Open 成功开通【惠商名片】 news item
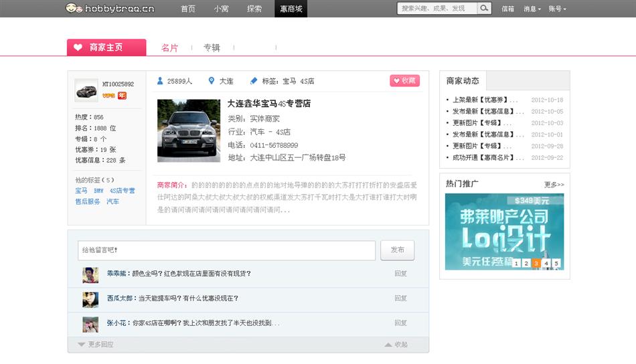The width and height of the screenshot is (636, 364). click(488, 157)
